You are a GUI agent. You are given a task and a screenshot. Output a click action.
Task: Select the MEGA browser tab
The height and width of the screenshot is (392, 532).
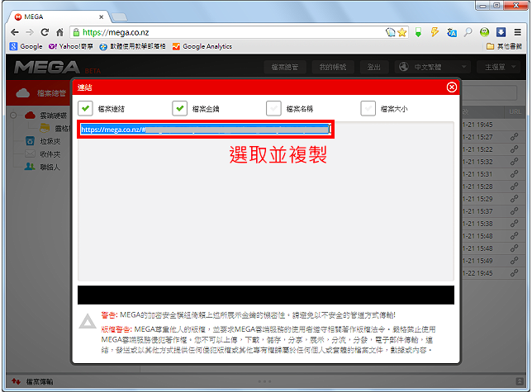58,17
